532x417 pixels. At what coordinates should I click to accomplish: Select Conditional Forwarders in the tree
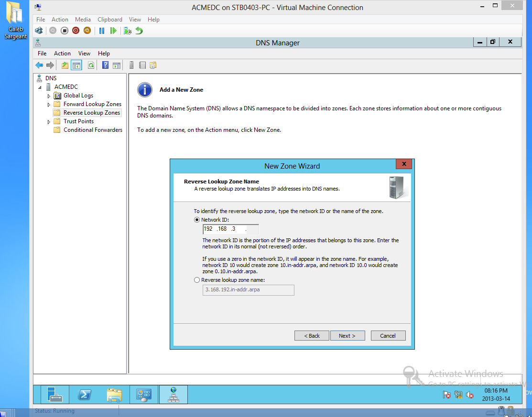(x=93, y=130)
